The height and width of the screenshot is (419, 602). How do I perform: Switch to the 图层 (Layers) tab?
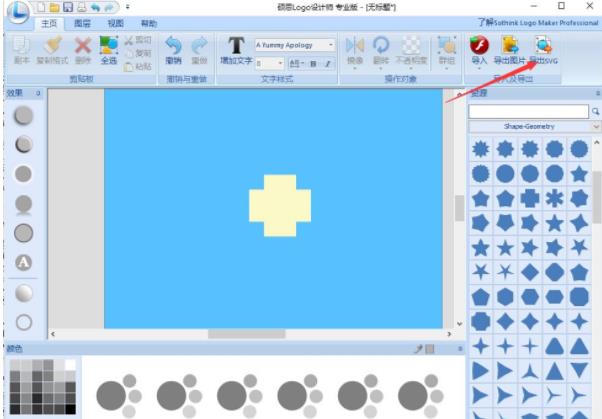tap(83, 22)
